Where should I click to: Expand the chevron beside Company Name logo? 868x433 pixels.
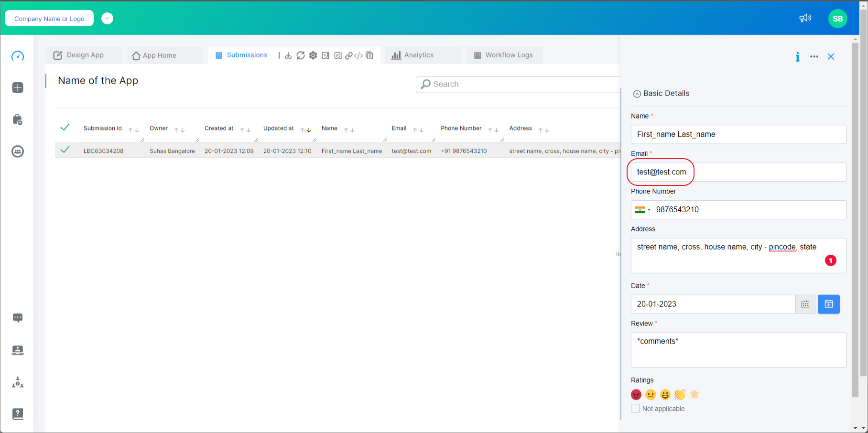pos(107,18)
